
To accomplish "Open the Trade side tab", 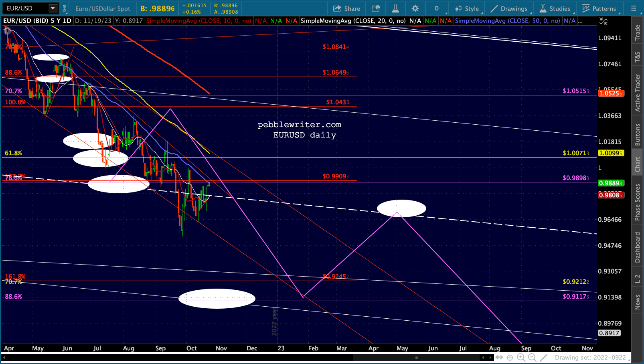I will 637,33.
